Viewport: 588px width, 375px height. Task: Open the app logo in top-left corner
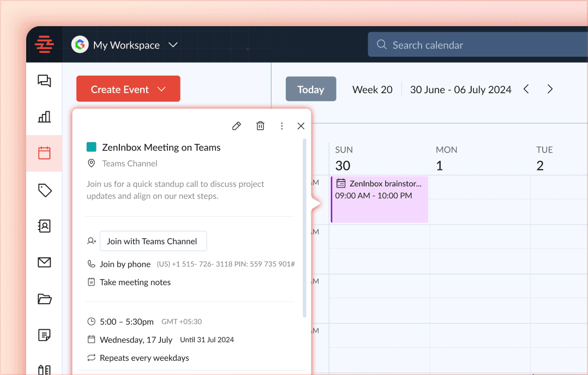[44, 44]
